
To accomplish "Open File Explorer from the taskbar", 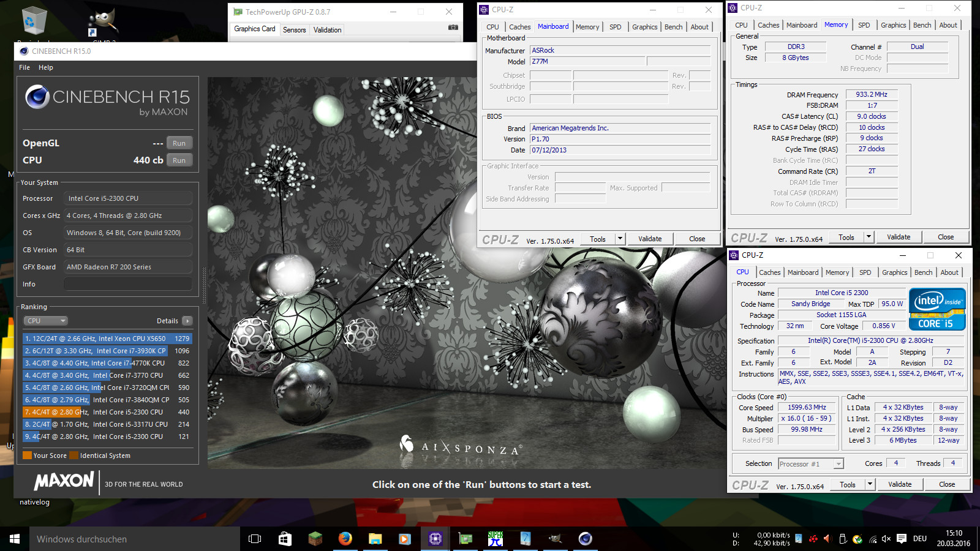I will click(375, 539).
